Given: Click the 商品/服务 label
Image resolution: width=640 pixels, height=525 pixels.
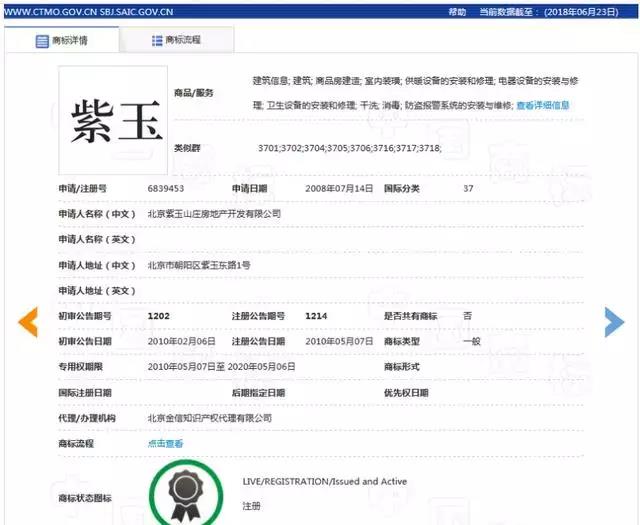Looking at the screenshot, I should coord(194,93).
